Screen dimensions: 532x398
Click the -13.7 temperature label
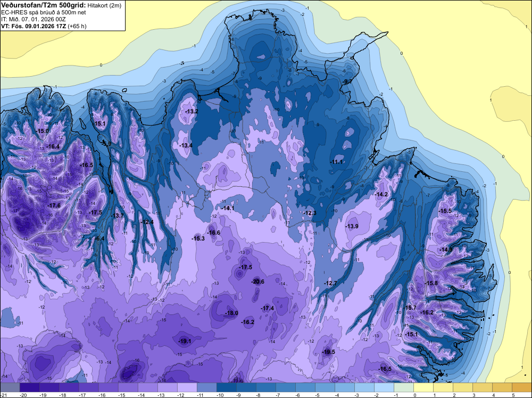(x=118, y=216)
